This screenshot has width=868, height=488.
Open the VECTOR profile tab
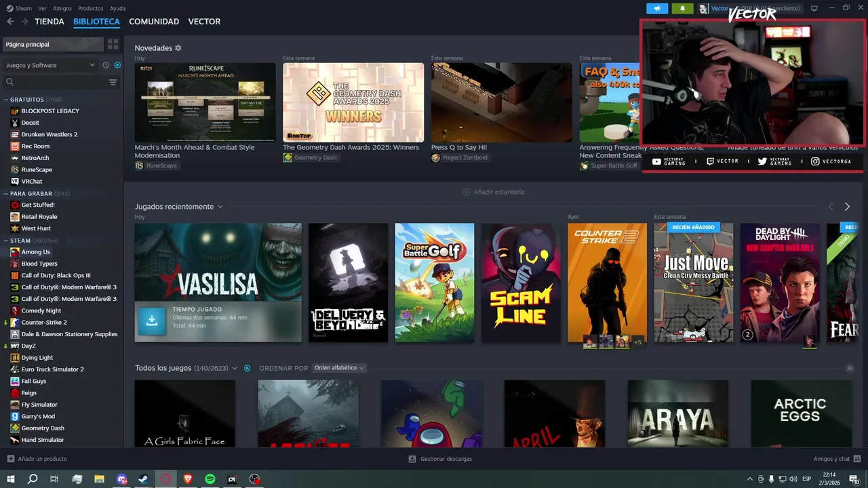[204, 22]
